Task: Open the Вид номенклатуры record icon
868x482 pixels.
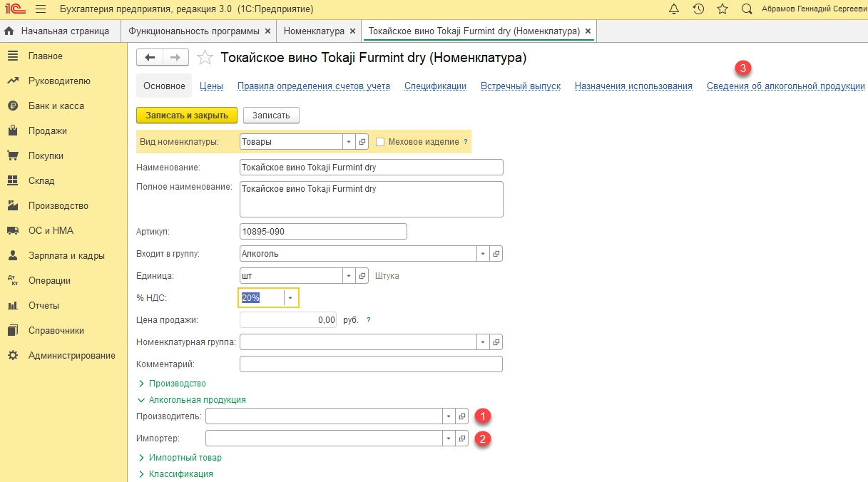Action: point(362,142)
